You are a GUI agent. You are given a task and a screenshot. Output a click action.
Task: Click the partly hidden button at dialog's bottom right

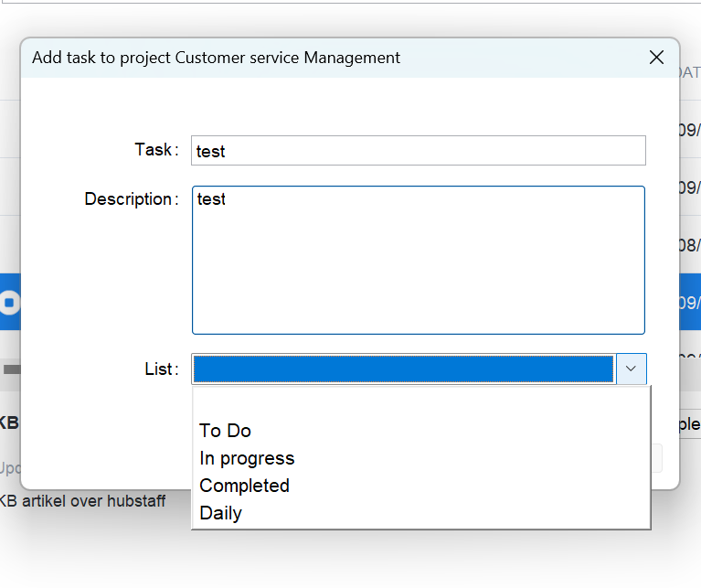point(656,458)
